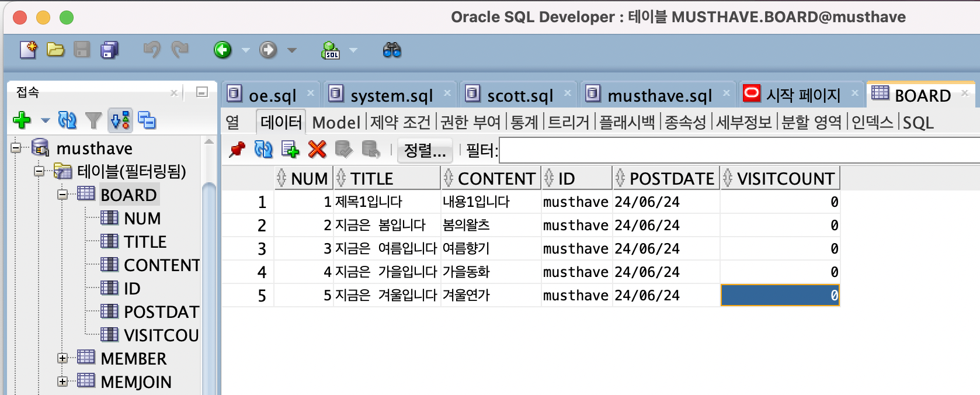Delete selected row with red X
The width and height of the screenshot is (980, 395).
[x=317, y=150]
